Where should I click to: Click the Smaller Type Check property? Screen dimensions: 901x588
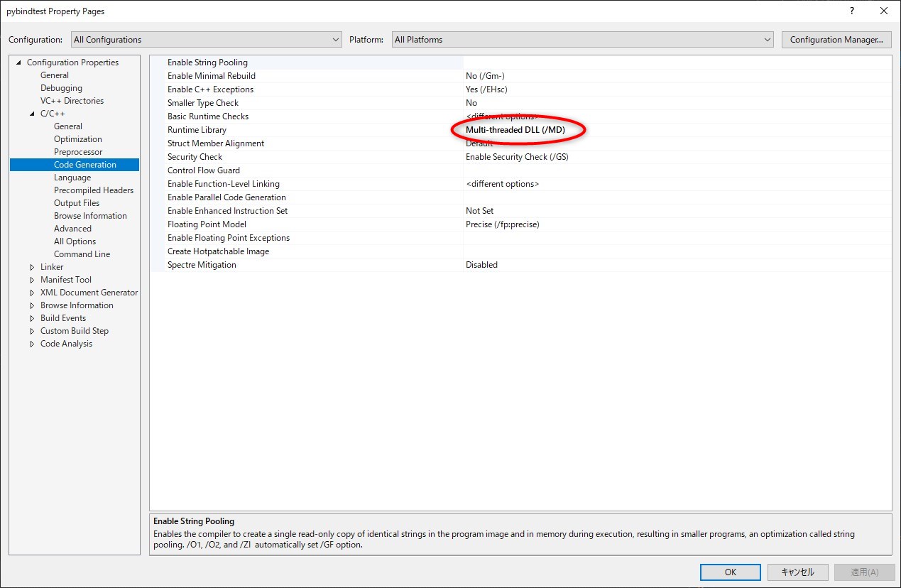coord(203,103)
